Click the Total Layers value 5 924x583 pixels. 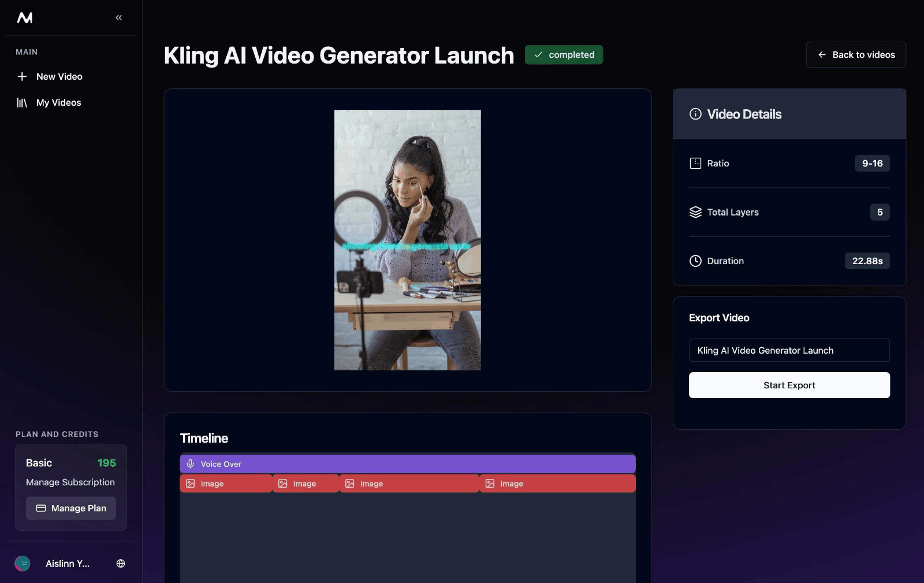[880, 212]
